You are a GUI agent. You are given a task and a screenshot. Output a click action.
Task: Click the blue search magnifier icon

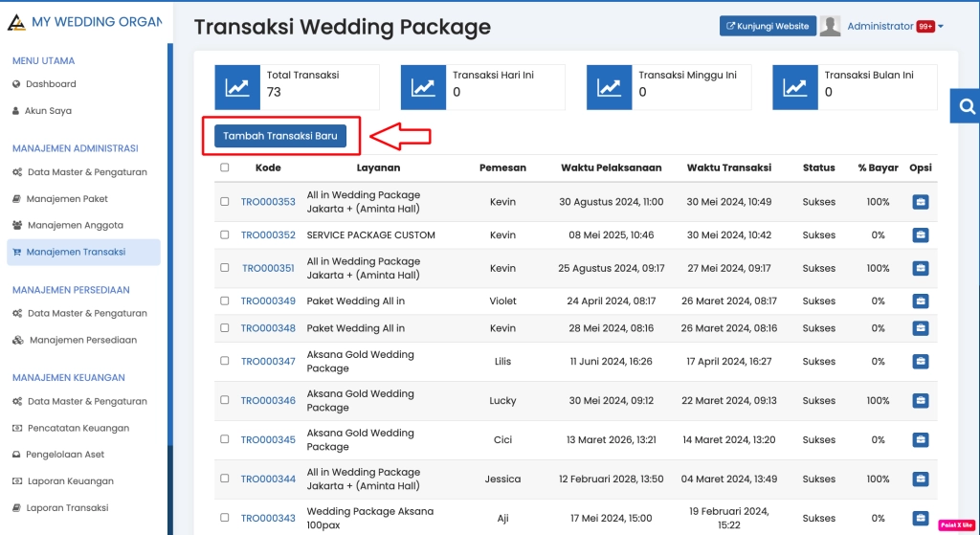[x=967, y=106]
